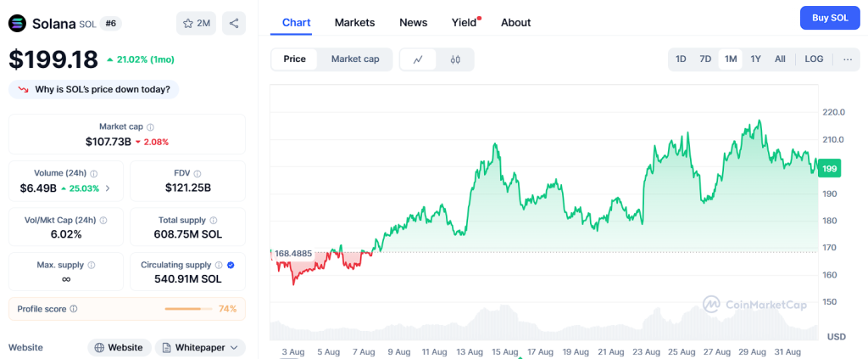Click the Buy SOL button
Image resolution: width=868 pixels, height=359 pixels.
tap(831, 19)
